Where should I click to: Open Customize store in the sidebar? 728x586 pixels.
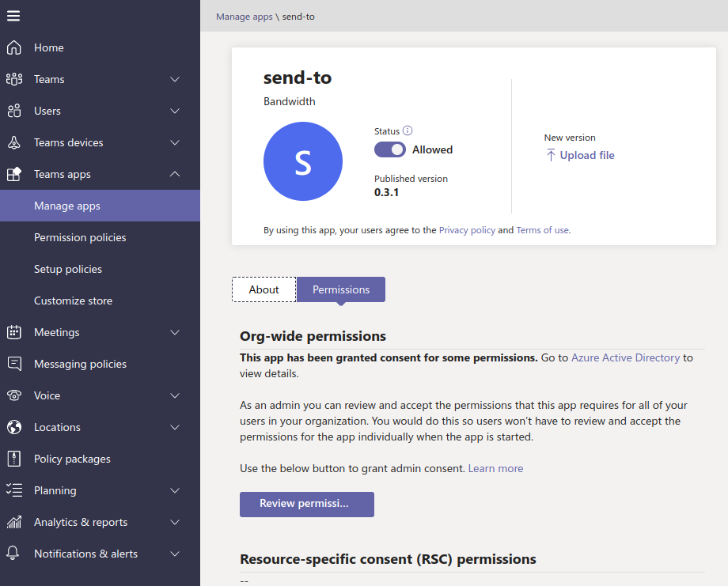(x=100, y=301)
